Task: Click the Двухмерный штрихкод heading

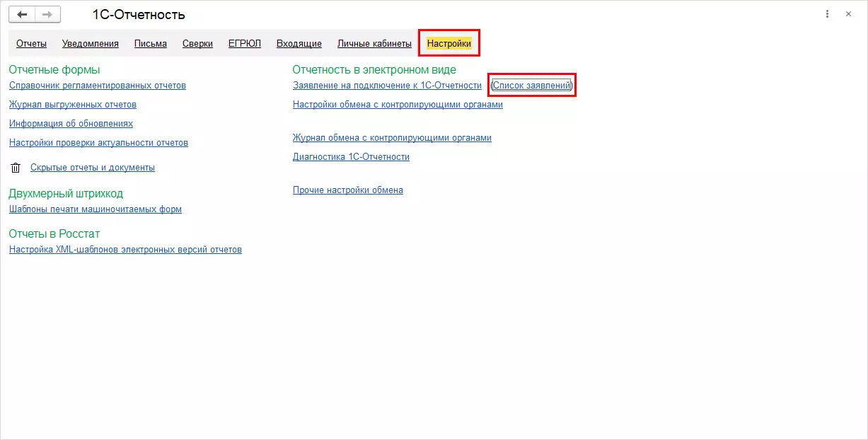Action: click(66, 193)
